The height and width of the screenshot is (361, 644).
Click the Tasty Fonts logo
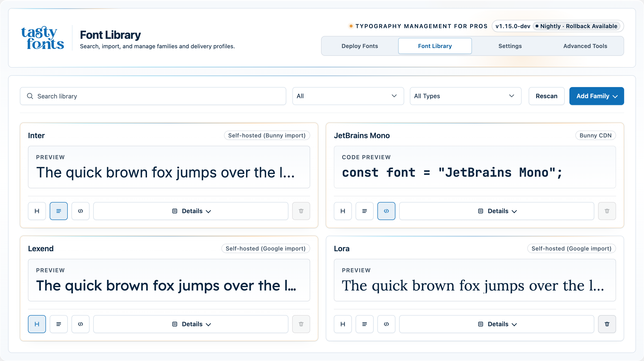(x=43, y=38)
